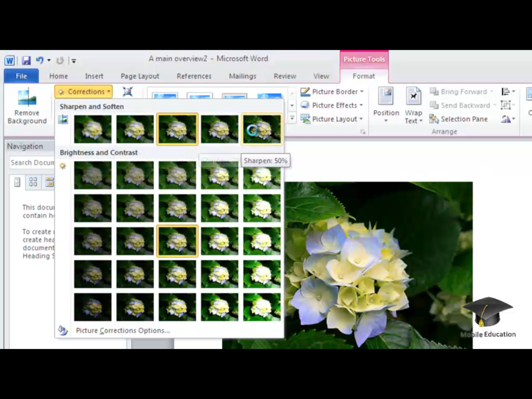Open the undo history dropdown arrow
The image size is (532, 399).
click(x=49, y=61)
